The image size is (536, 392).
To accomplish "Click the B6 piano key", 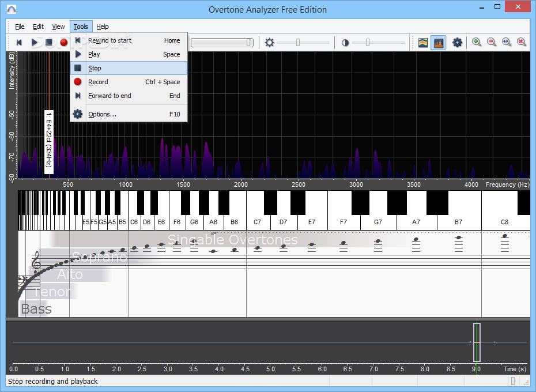I will coord(234,222).
